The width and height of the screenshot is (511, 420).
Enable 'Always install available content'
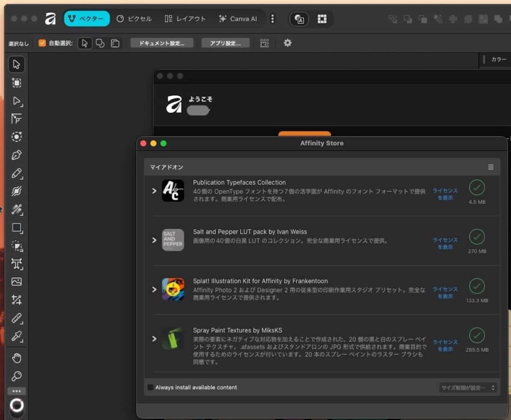tap(149, 387)
